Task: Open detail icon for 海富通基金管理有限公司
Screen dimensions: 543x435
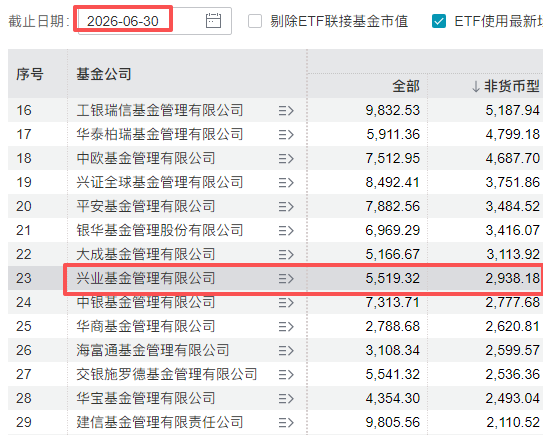Action: [286, 350]
